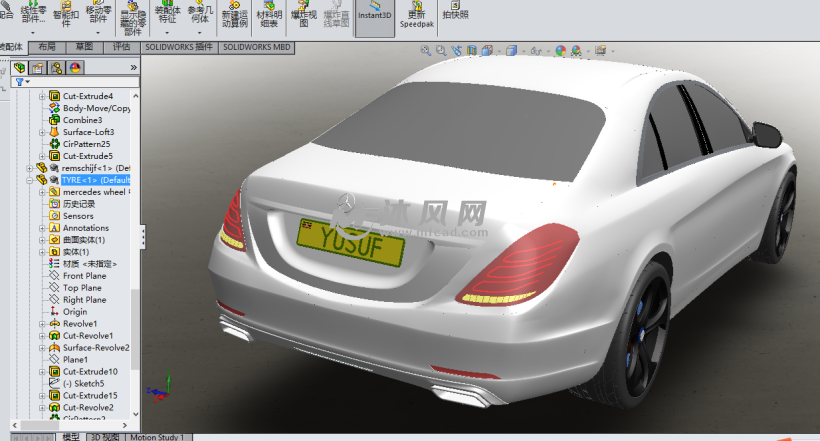Screen dimensions: 820x441
Task: Open the View Orientation cube icon
Action: point(487,50)
